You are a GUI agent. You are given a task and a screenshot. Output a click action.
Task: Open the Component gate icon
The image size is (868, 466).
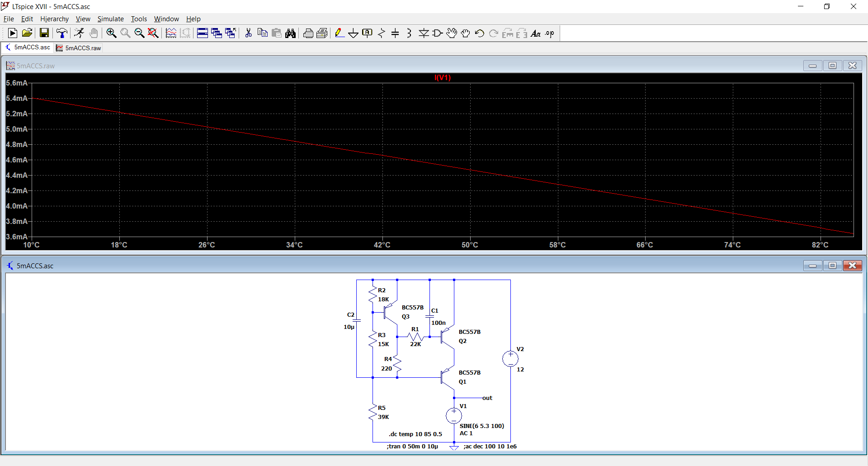(x=438, y=33)
